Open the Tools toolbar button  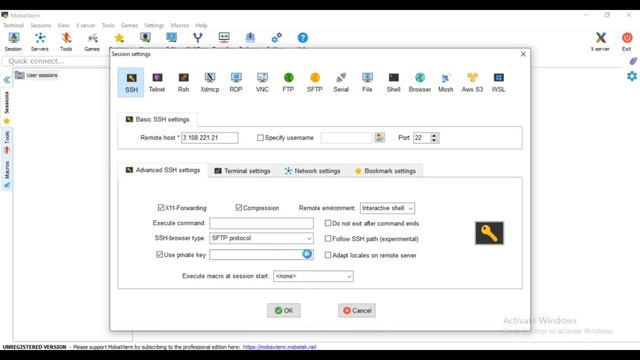[x=66, y=42]
